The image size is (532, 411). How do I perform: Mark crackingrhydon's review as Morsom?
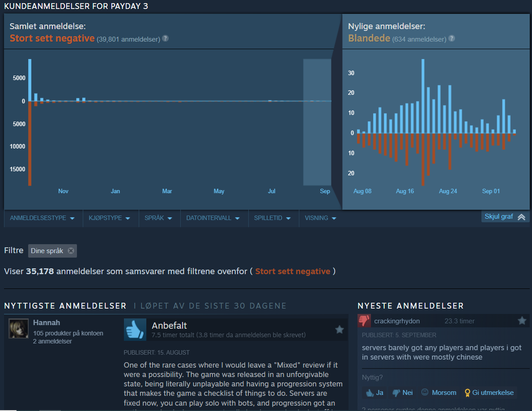pos(438,393)
